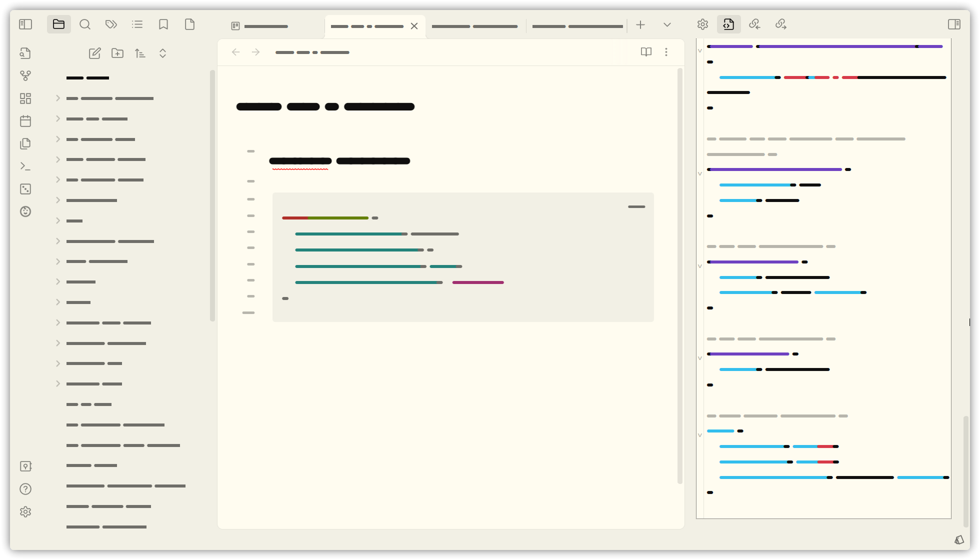
Task: Expand the first folder in file tree
Action: coord(58,98)
